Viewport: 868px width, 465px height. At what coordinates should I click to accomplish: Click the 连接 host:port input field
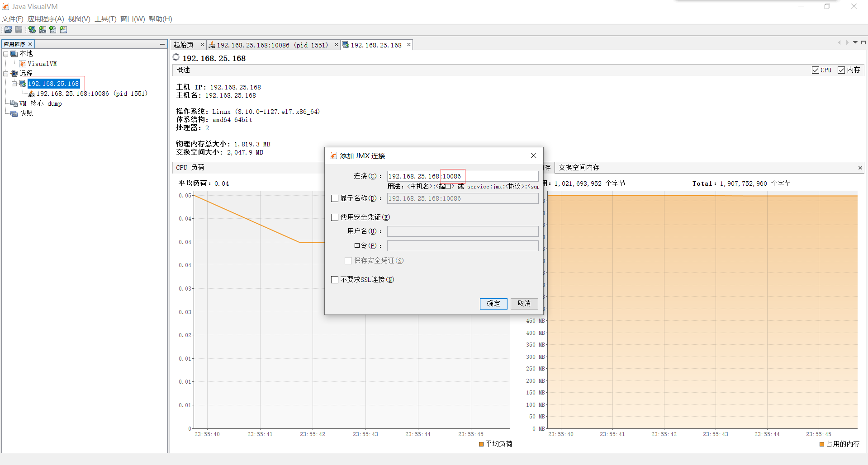[x=463, y=176]
